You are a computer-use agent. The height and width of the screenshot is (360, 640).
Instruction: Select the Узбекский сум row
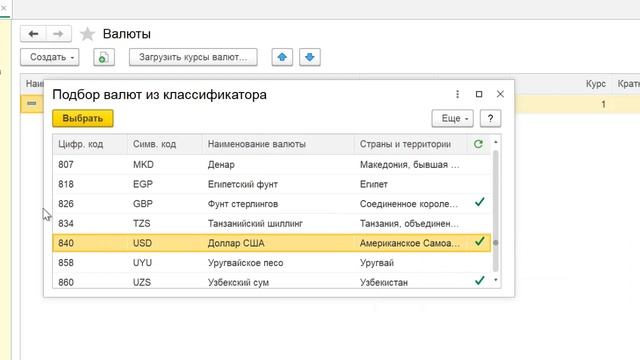(272, 281)
